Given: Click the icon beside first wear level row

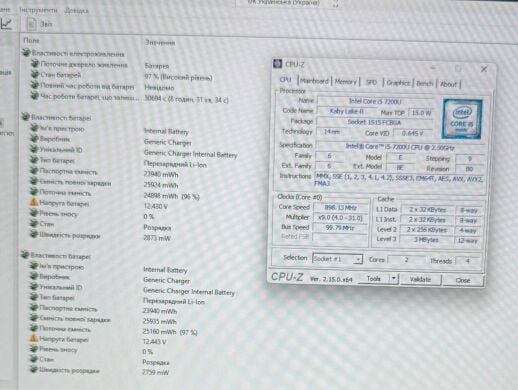Looking at the screenshot, I should (x=34, y=213).
